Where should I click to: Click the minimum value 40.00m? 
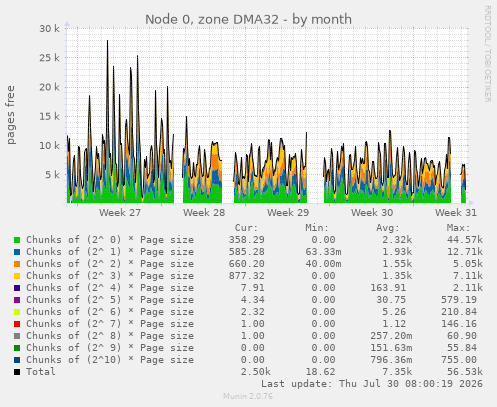click(323, 264)
